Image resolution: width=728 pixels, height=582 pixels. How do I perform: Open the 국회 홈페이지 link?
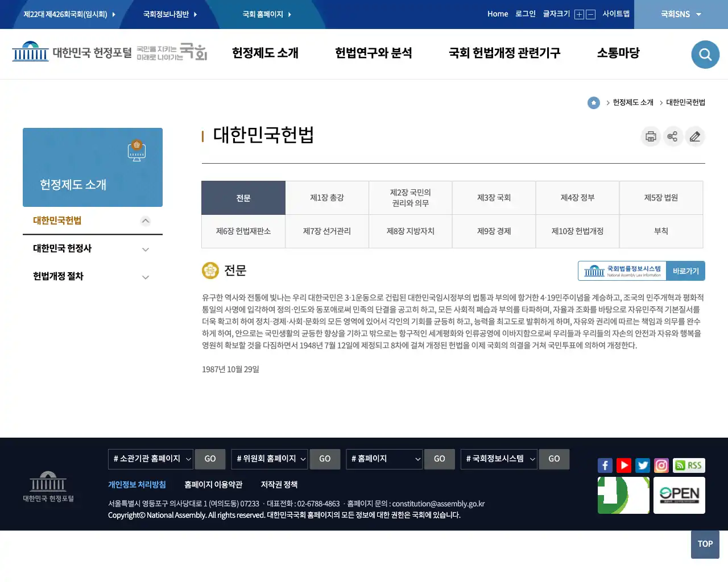coord(267,14)
